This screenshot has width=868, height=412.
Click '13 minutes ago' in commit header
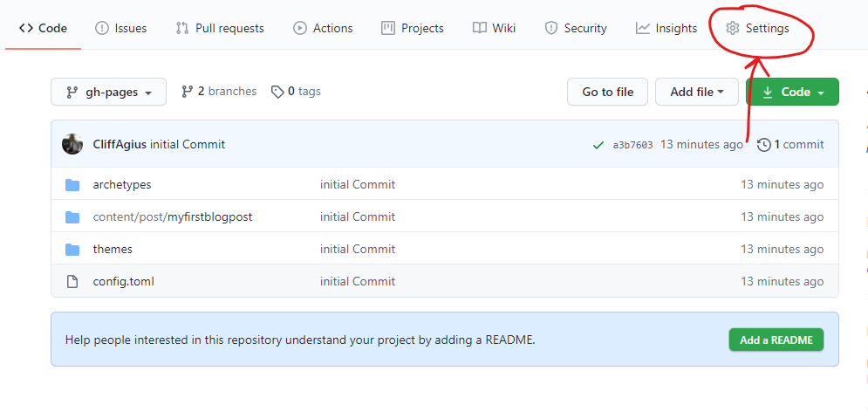click(x=702, y=145)
